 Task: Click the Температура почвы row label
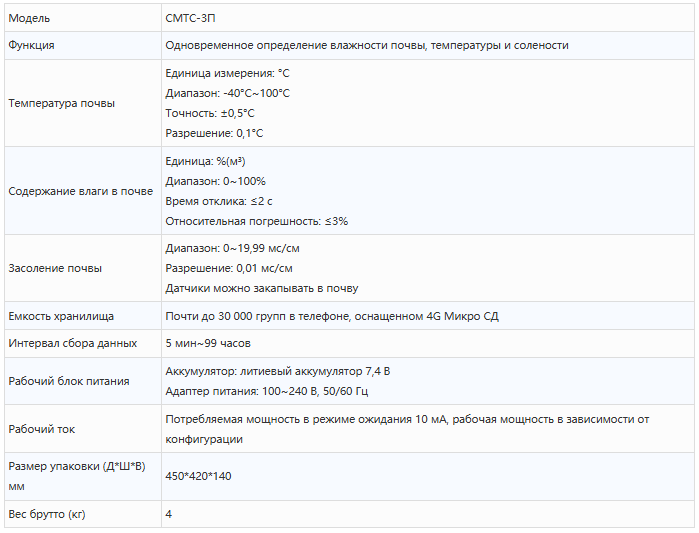point(61,103)
